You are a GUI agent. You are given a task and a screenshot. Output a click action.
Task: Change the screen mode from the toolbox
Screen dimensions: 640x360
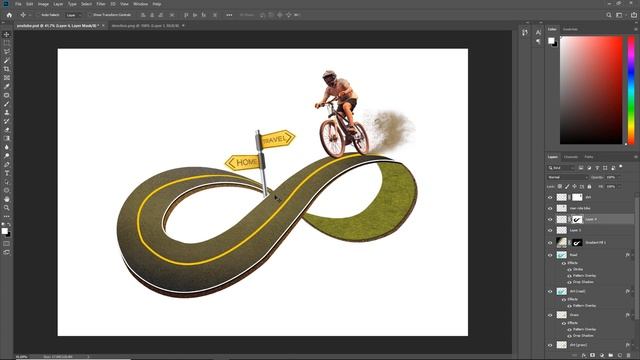click(7, 253)
